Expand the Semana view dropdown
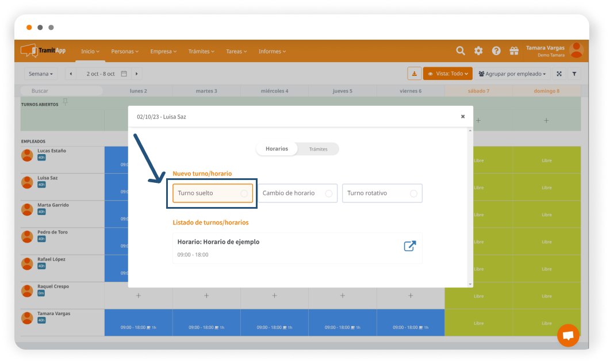Image resolution: width=610 pixels, height=364 pixels. 41,74
